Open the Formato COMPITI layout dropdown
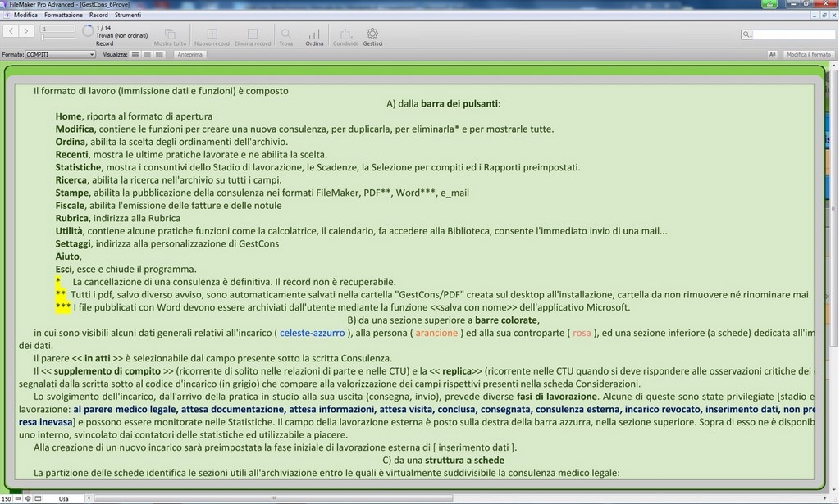Screen dimensions: 840x504 click(60, 54)
